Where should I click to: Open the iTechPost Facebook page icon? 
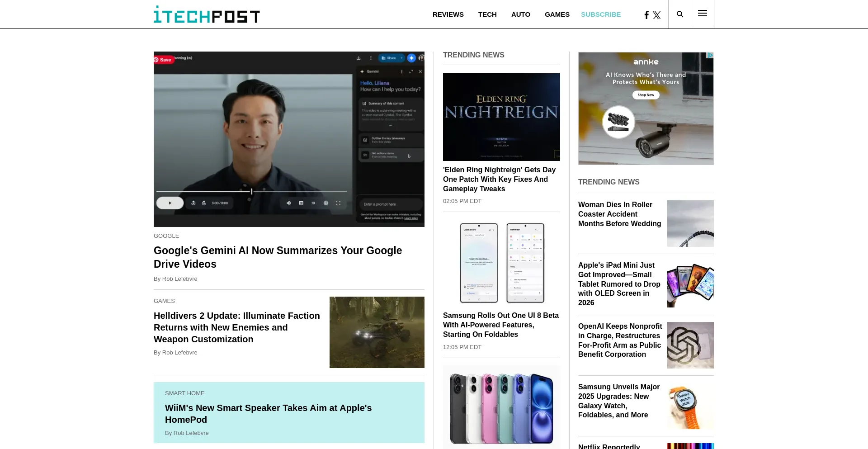646,15
